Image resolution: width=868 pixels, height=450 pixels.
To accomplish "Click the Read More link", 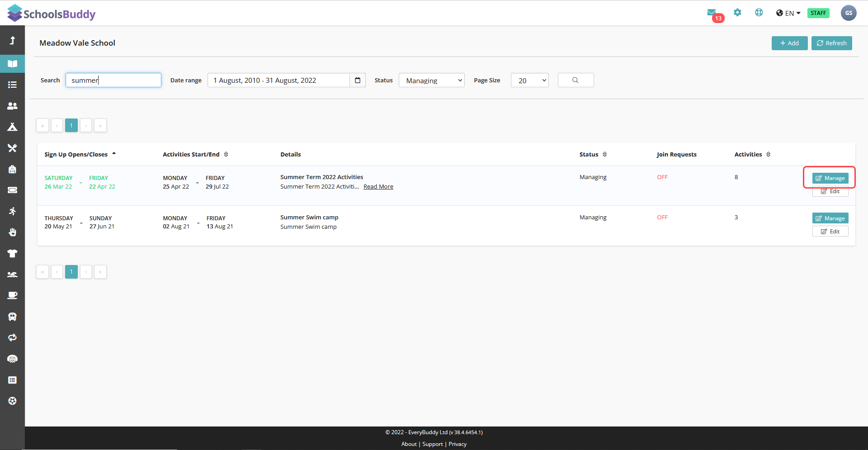I will click(378, 186).
